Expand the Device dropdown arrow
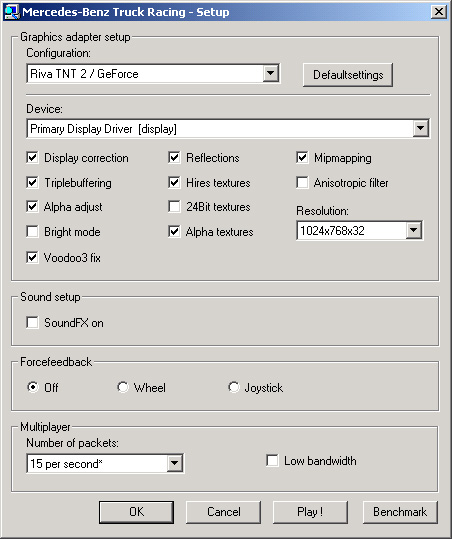 coord(421,129)
